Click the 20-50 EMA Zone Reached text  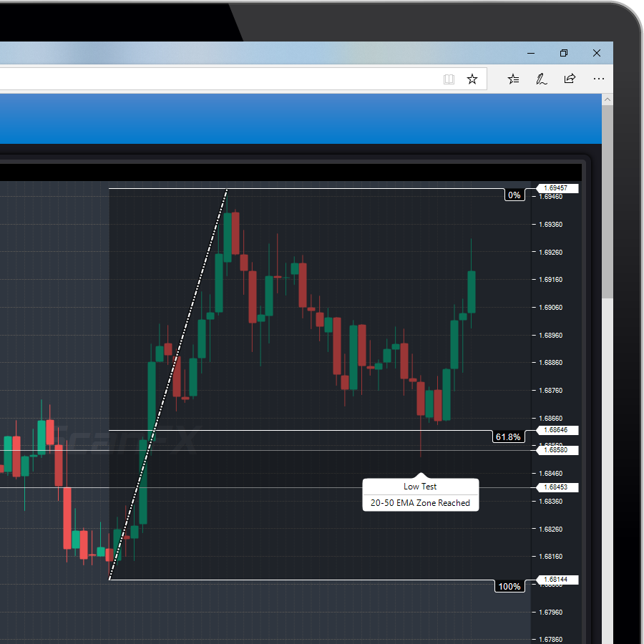pos(420,503)
